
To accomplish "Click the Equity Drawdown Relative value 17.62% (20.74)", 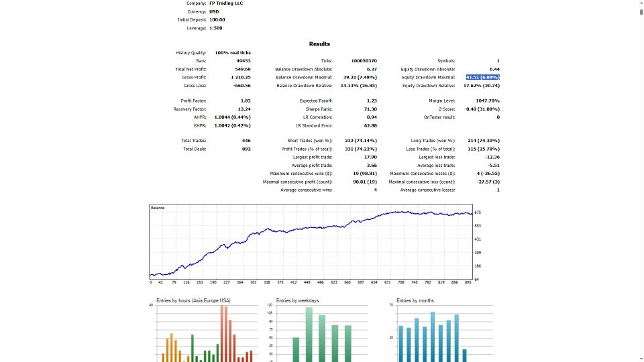I will pyautogui.click(x=482, y=86).
